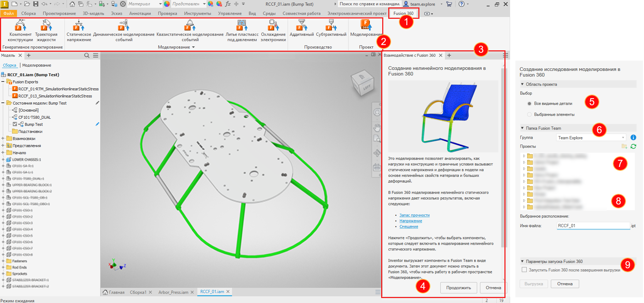Select the Fusion 360 ribbon tab
This screenshot has height=303, width=644.
click(x=403, y=13)
